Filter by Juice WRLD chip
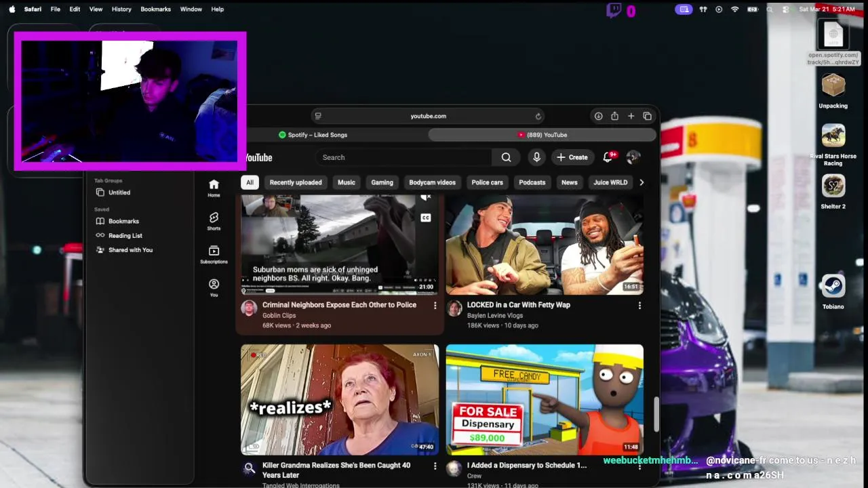This screenshot has height=488, width=868. tap(610, 182)
